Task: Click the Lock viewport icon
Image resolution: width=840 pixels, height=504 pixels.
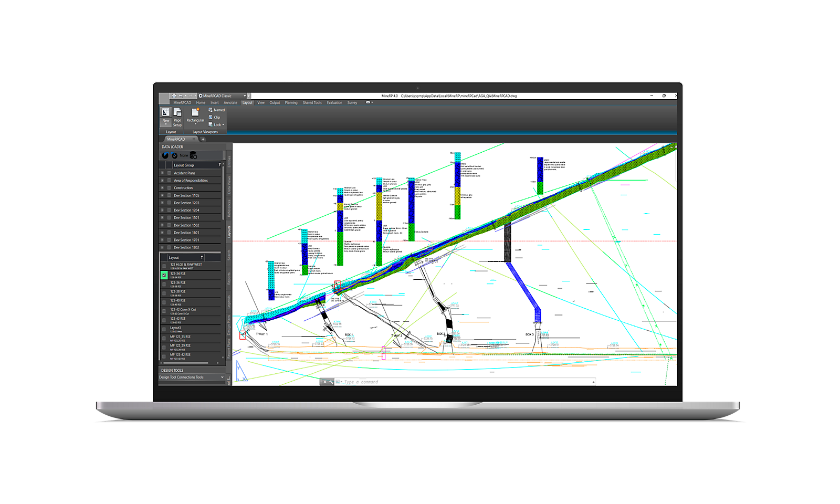Action: [211, 124]
